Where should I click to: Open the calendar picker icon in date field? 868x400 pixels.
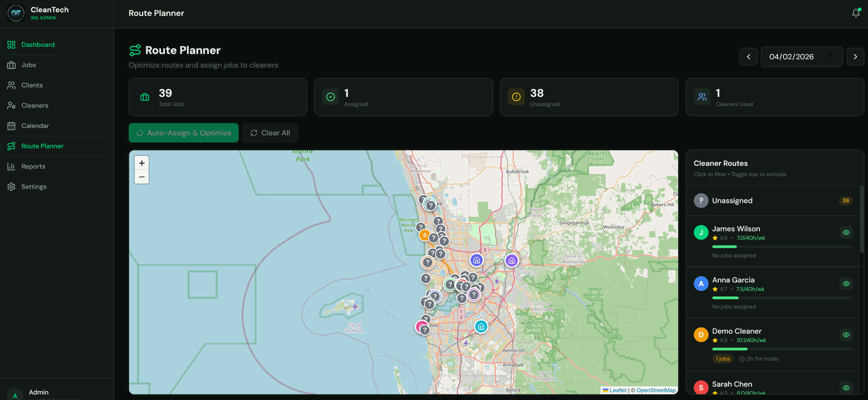(x=831, y=57)
